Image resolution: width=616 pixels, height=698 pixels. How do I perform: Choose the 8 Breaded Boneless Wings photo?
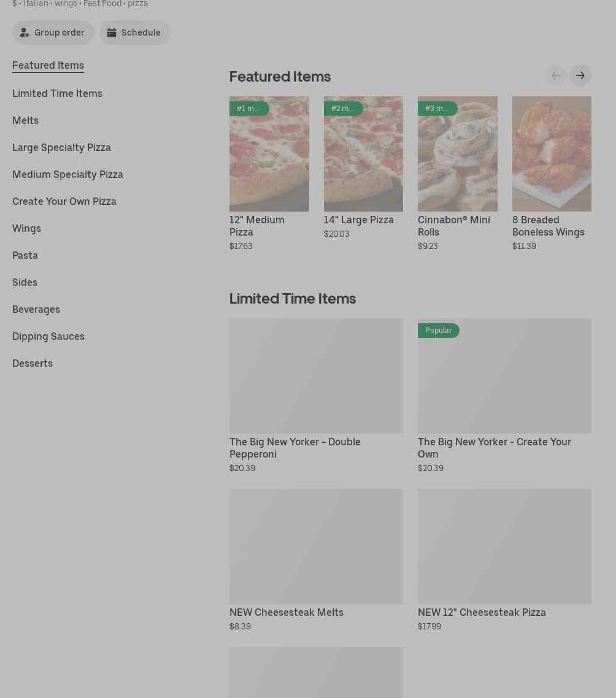coord(552,154)
